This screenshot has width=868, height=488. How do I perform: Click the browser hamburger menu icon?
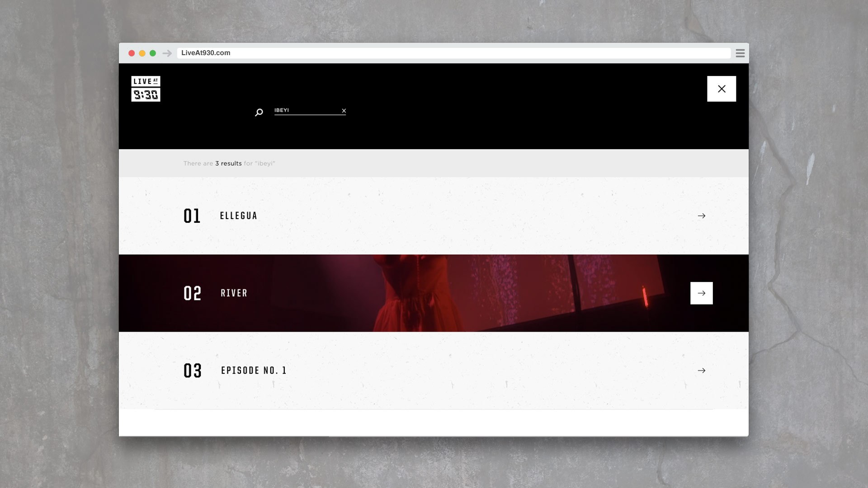click(740, 53)
